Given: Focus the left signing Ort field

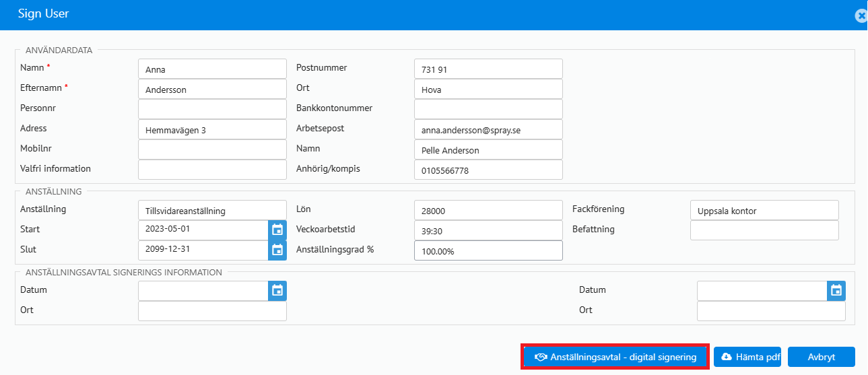Looking at the screenshot, I should (212, 311).
